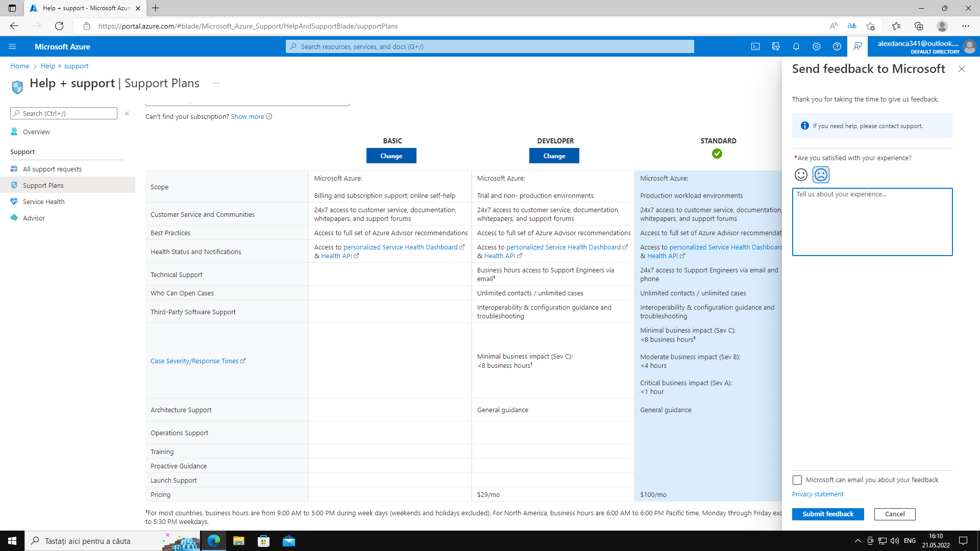
Task: Open Case Severity/Response Times link
Action: [194, 361]
